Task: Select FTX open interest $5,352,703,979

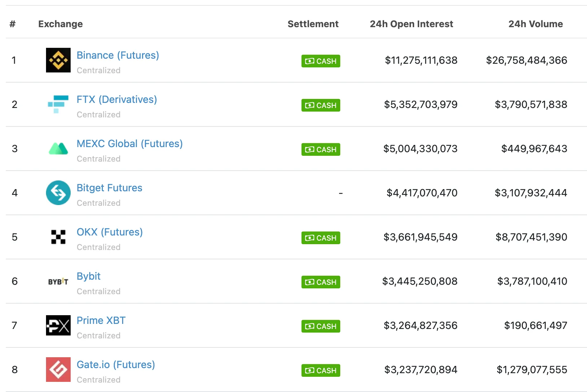Action: click(x=421, y=104)
